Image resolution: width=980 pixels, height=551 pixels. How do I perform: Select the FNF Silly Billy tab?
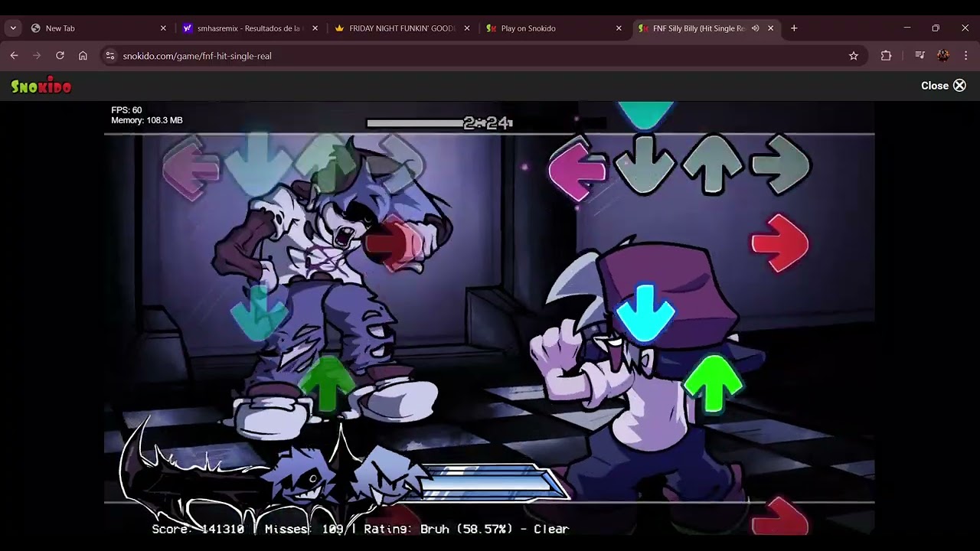coord(706,28)
